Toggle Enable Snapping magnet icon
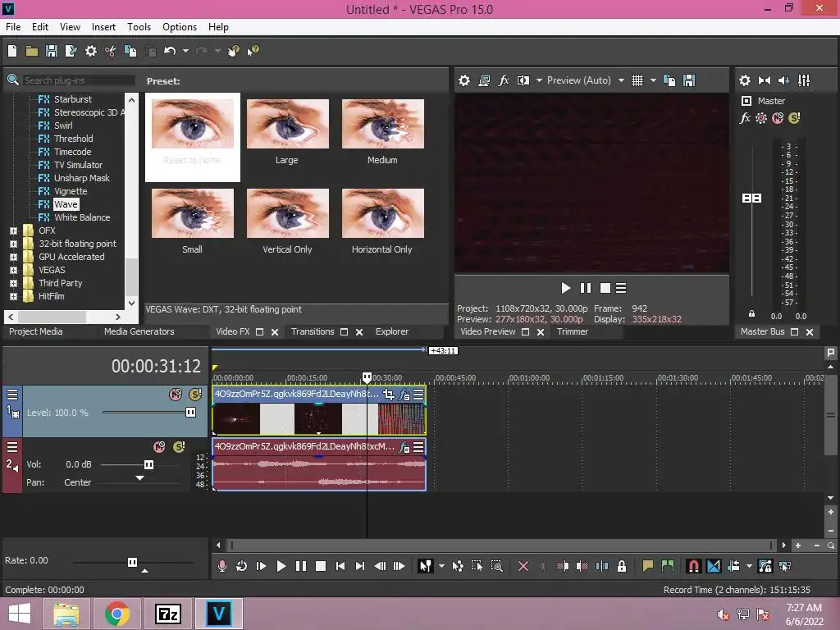 pos(693,566)
